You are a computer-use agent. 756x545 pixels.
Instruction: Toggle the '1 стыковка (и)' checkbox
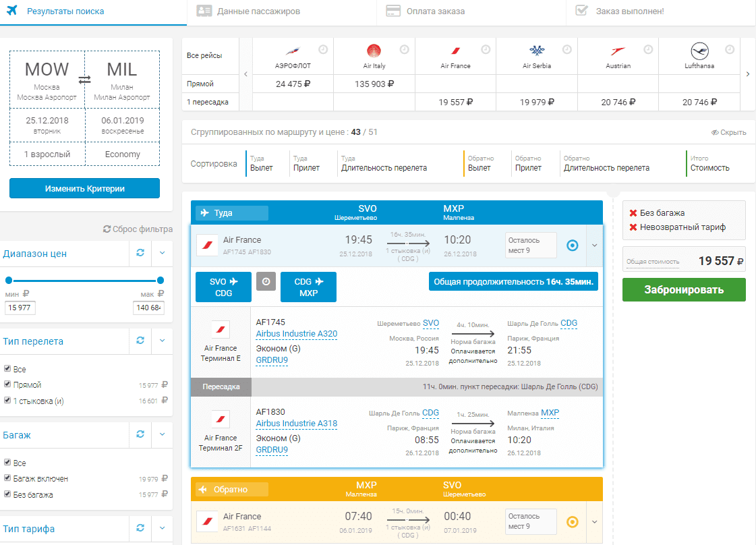pyautogui.click(x=7, y=400)
